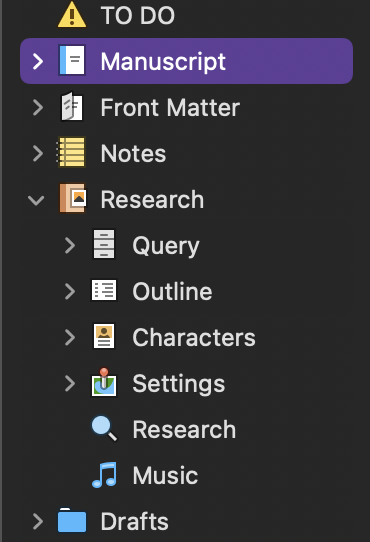Expand the Manuscript folder chevron

(x=38, y=61)
